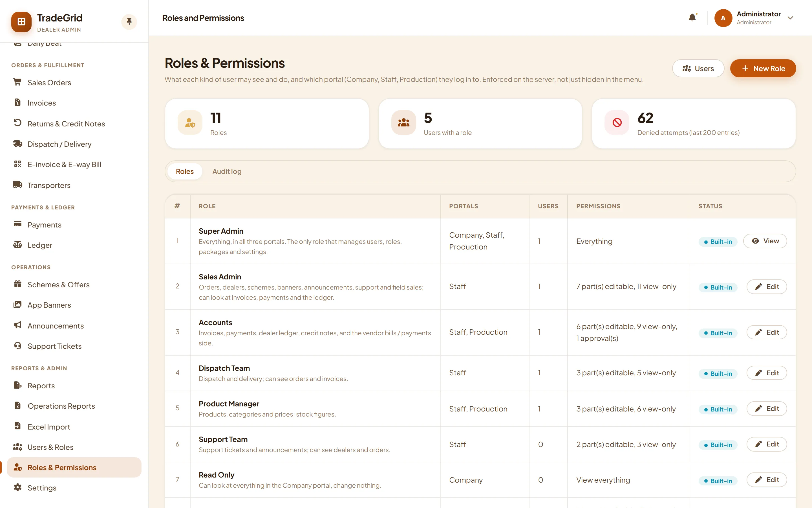Viewport: 812px width, 508px height.
Task: Click the Settings gear icon
Action: (x=17, y=487)
